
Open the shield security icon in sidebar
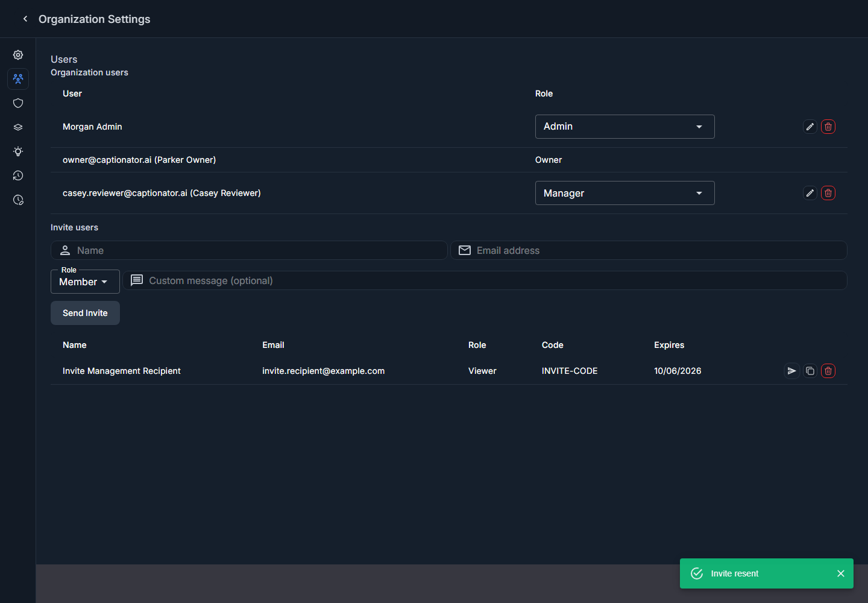[18, 103]
